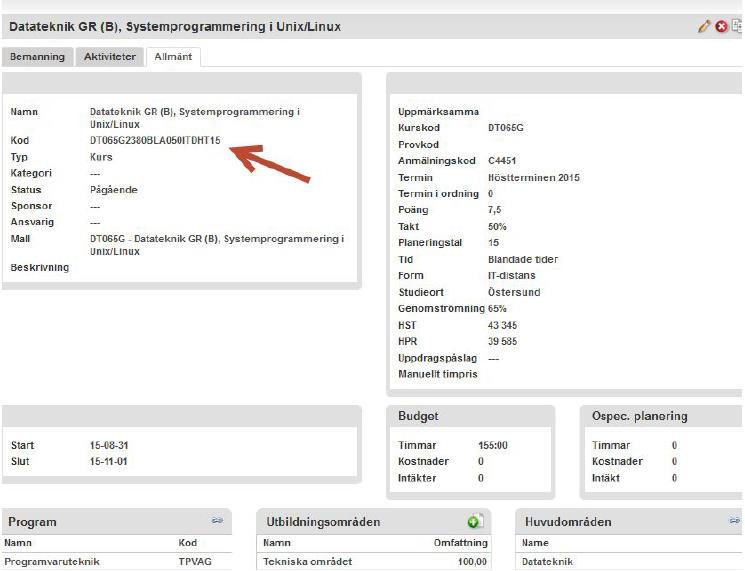Screen dimensions: 745x571
Task: Add new entry in Utbildningsområden panel
Action: [x=475, y=521]
